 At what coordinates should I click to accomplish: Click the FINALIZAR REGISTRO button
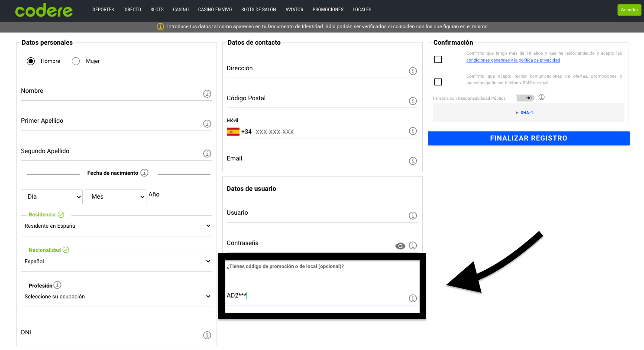528,138
